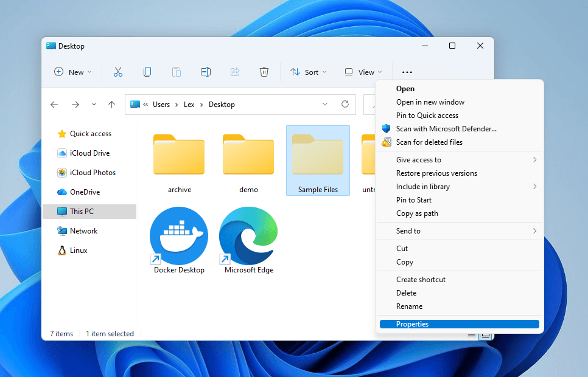Choose Pin to Start
This screenshot has height=377, width=588.
pyautogui.click(x=460, y=200)
